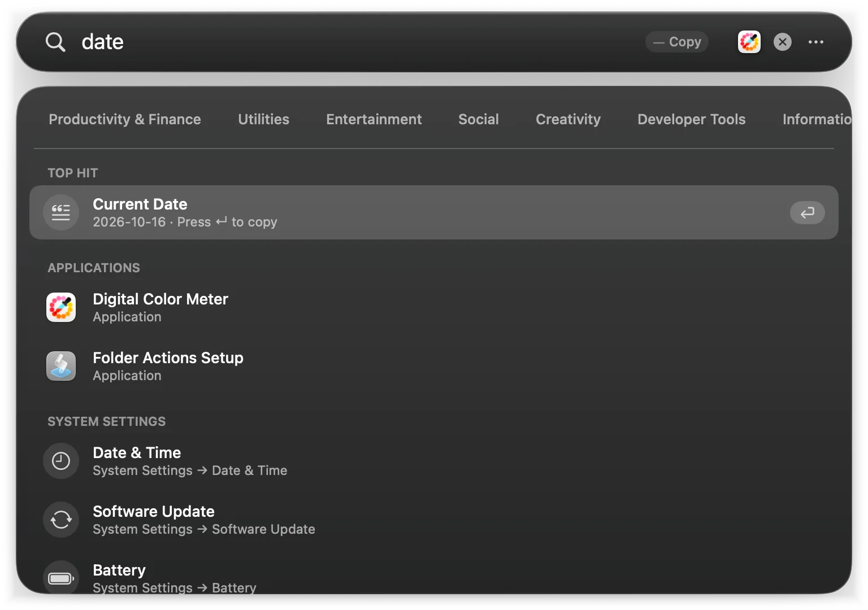Click the Digital Color Meter icon in the search bar
This screenshot has width=868, height=610.
tap(749, 42)
